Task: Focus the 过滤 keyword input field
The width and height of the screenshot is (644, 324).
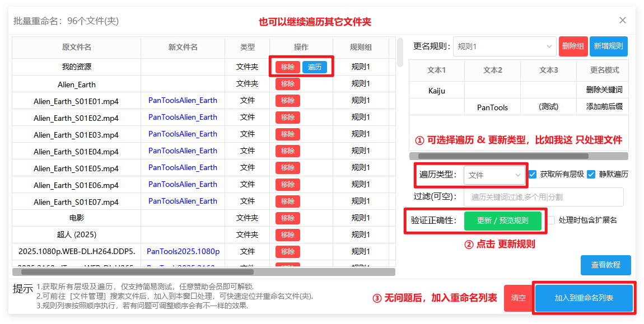Action: coord(544,197)
